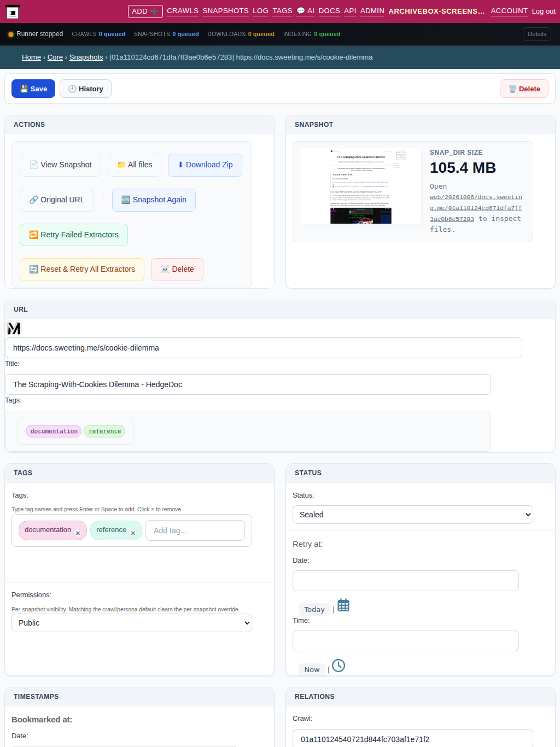This screenshot has height=747, width=560.
Task: Click the 105.4 MB size value
Action: [x=463, y=168]
